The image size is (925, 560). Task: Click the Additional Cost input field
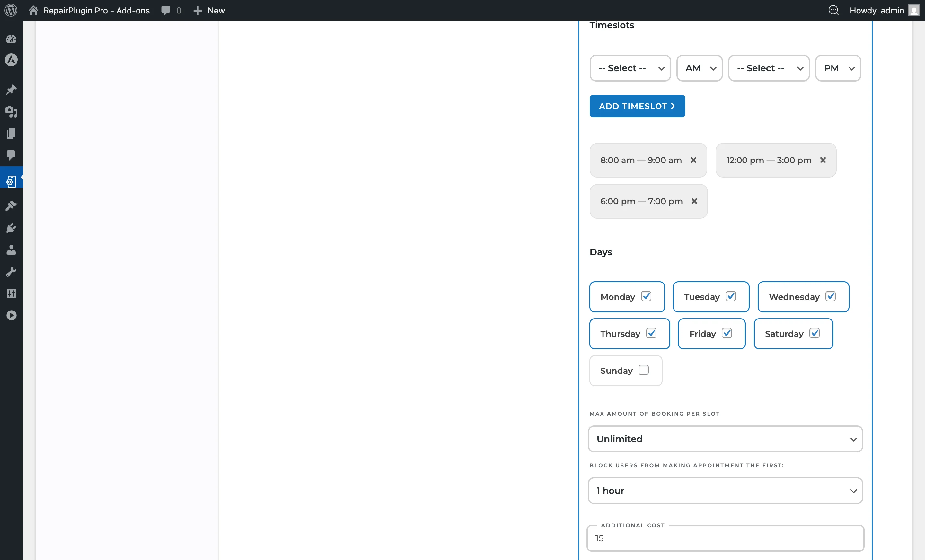coord(725,538)
